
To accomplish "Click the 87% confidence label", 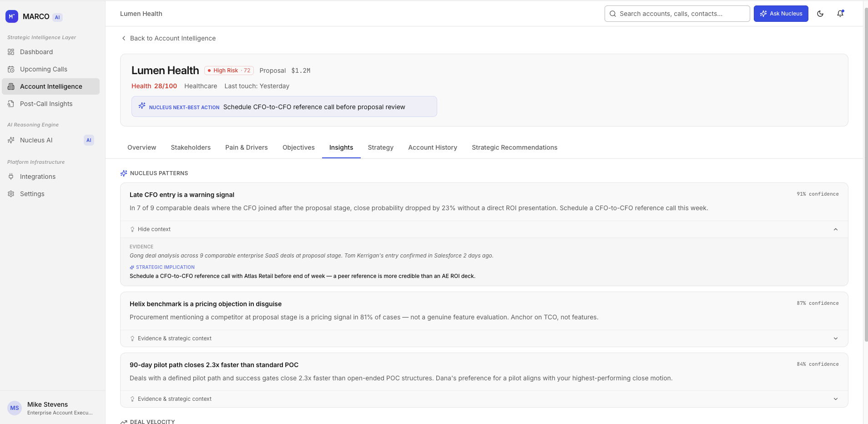I will 818,303.
